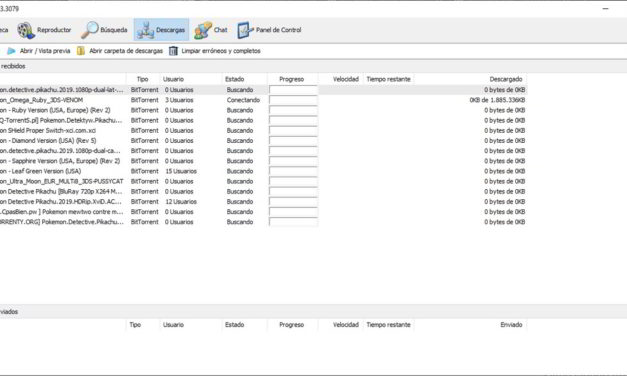This screenshot has width=627, height=376.
Task: Click progress bar of Omega_Ruby_3DS-VENOM row
Action: (x=293, y=100)
